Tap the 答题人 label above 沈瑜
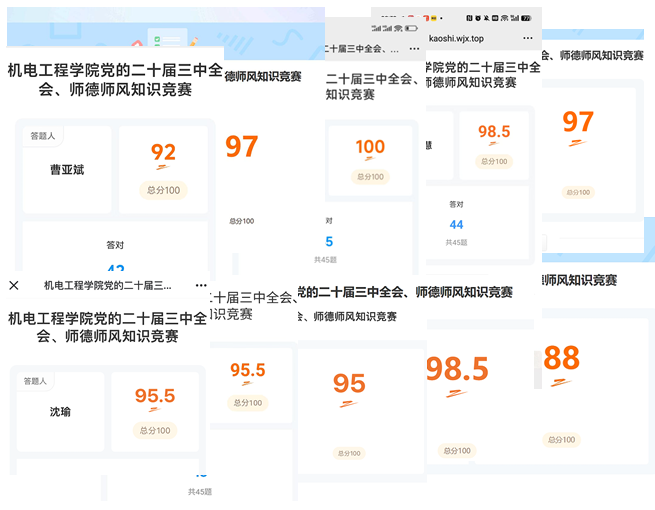This screenshot has height=510, width=655. coord(35,381)
